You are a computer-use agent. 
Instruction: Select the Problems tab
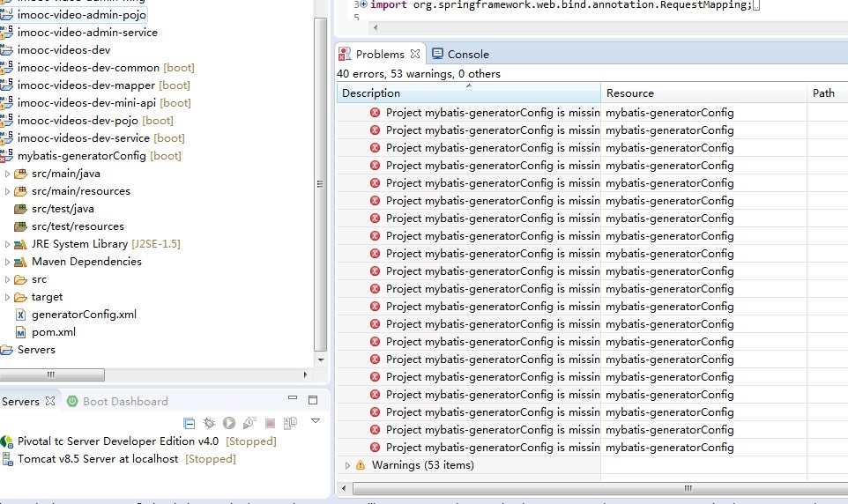click(380, 54)
